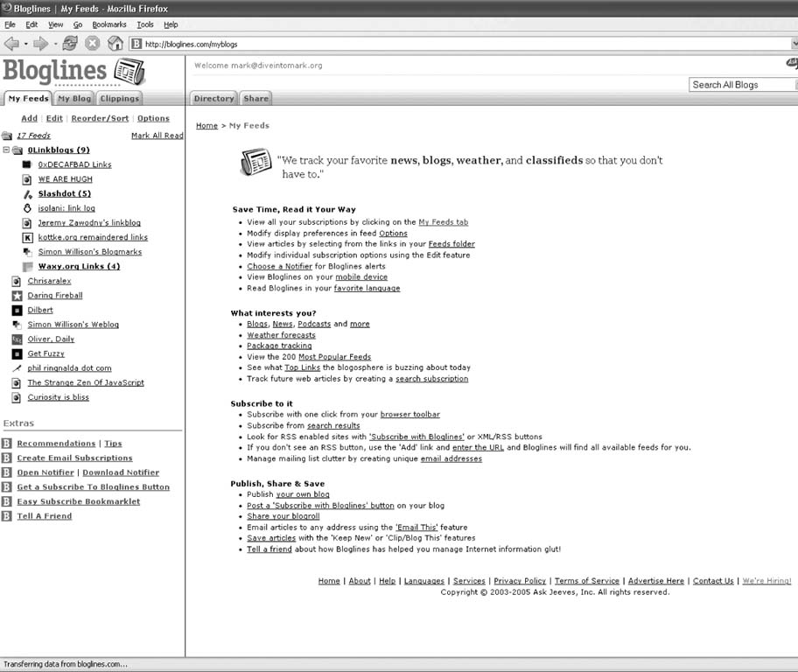The width and height of the screenshot is (798, 672).
Task: Click the Search All Blogs field
Action: pyautogui.click(x=741, y=85)
